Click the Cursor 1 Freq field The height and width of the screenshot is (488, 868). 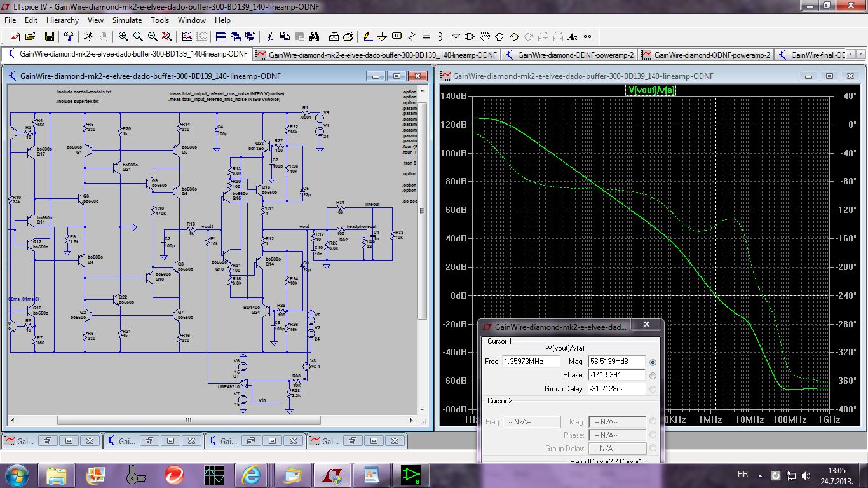[531, 362]
